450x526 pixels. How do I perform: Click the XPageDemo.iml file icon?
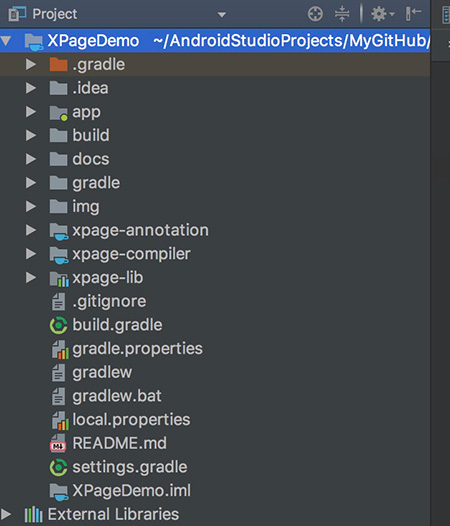click(x=59, y=492)
